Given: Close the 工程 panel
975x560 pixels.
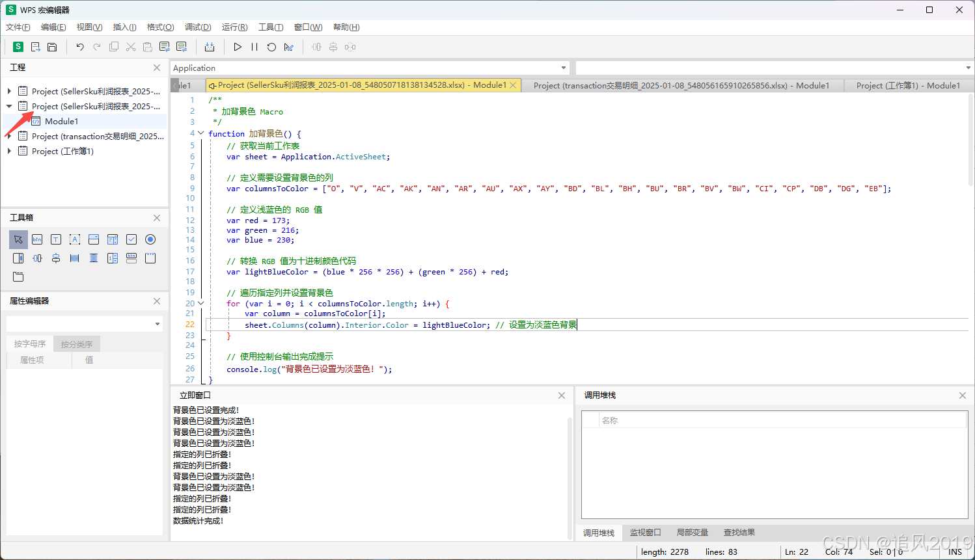Looking at the screenshot, I should pyautogui.click(x=157, y=68).
